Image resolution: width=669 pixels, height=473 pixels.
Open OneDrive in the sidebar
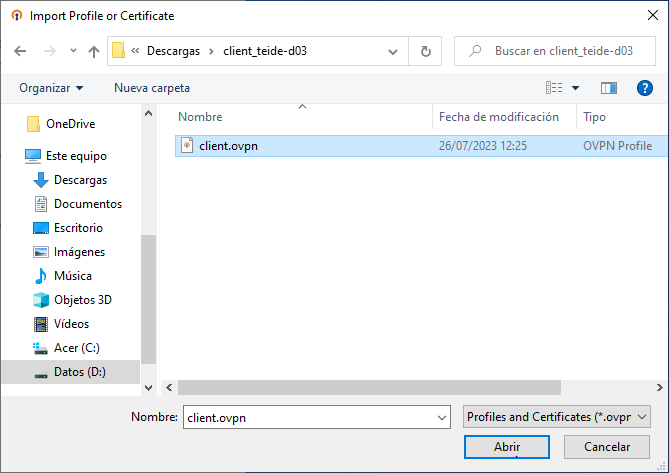(x=69, y=123)
